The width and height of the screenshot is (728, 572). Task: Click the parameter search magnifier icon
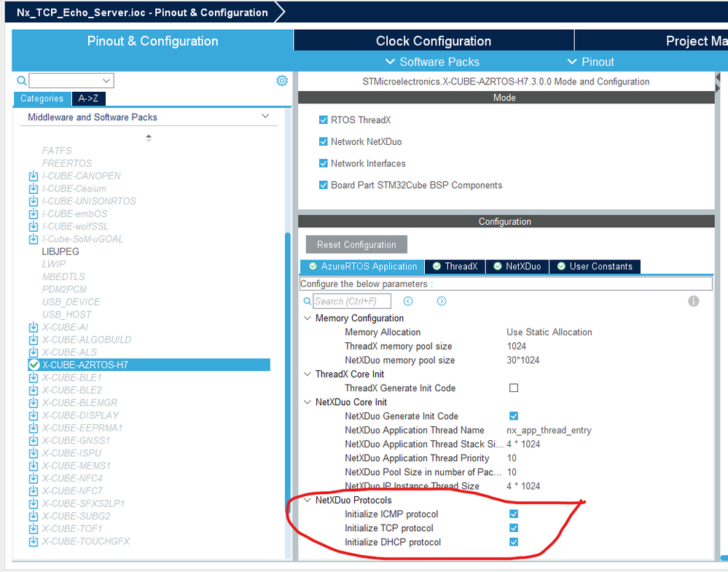(307, 302)
